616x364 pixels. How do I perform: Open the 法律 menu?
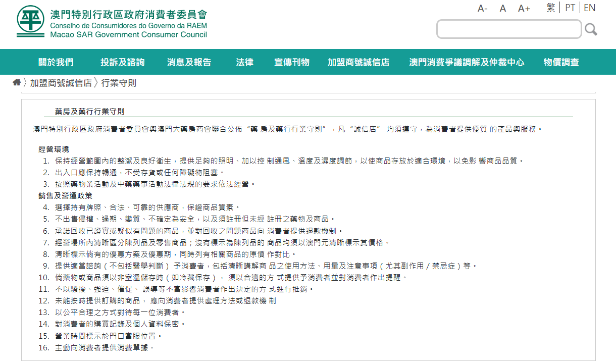(244, 63)
